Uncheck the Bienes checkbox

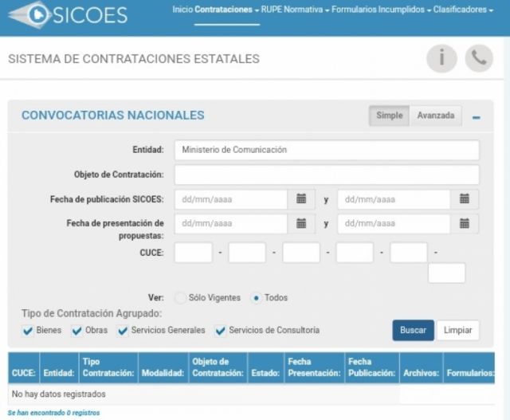click(x=28, y=331)
